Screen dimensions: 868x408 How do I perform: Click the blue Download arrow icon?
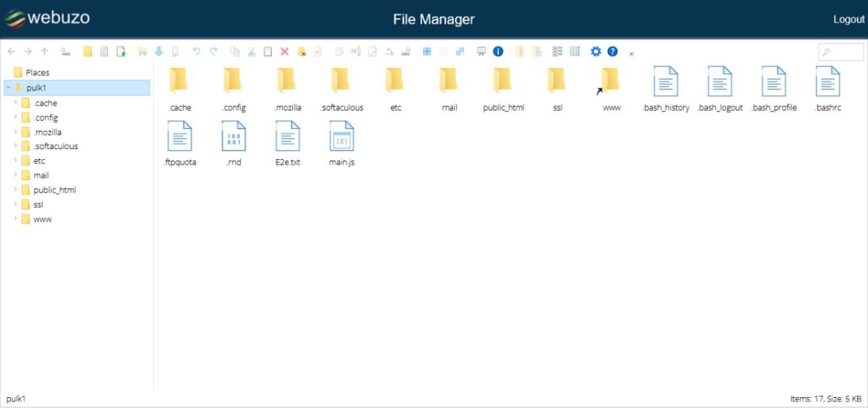[x=158, y=51]
